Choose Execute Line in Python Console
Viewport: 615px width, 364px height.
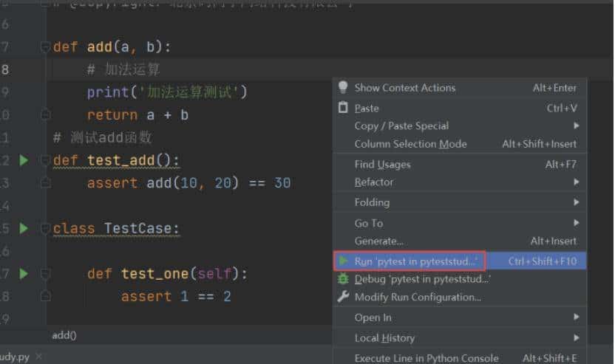point(460,358)
